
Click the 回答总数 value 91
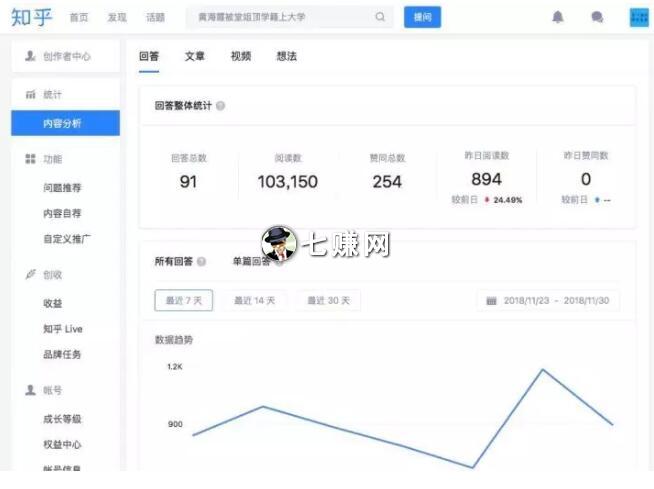[x=189, y=182]
